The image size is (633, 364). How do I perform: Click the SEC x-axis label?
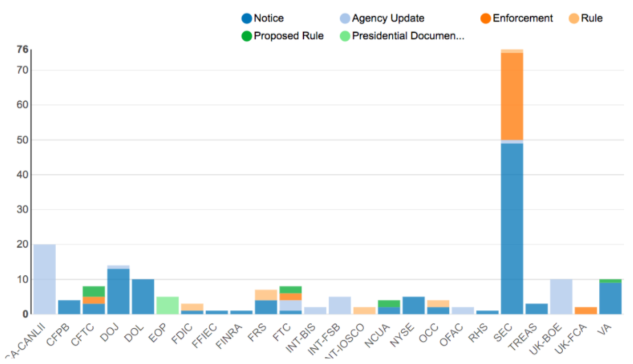point(503,332)
